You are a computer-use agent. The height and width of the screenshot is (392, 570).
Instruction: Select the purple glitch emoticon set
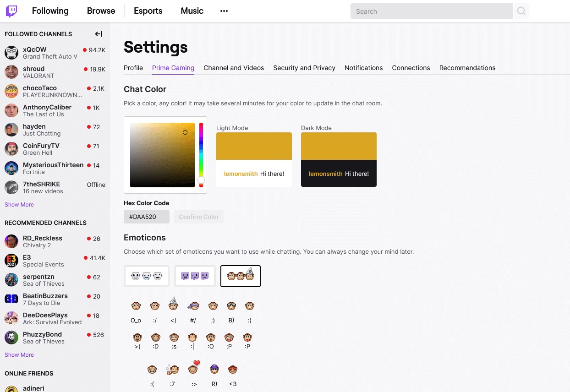point(195,276)
